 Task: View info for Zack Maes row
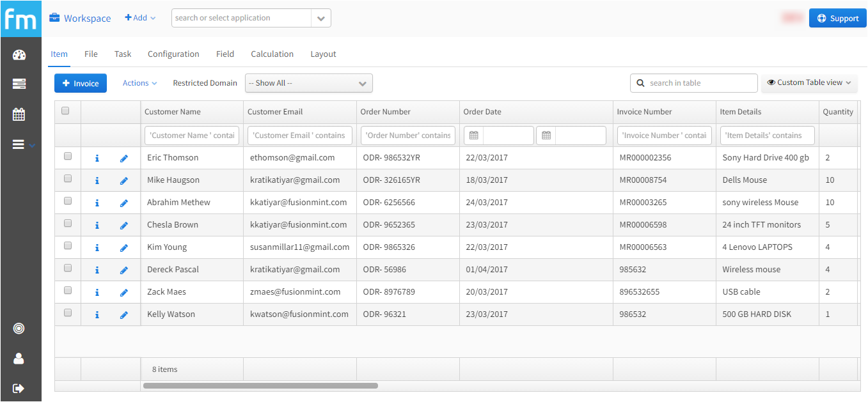click(x=97, y=293)
